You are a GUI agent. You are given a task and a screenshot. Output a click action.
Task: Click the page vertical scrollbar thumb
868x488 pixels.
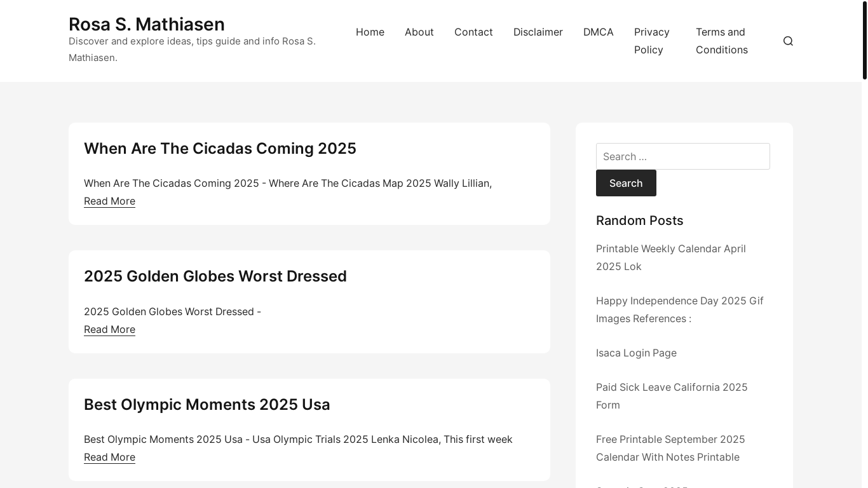coord(864,41)
